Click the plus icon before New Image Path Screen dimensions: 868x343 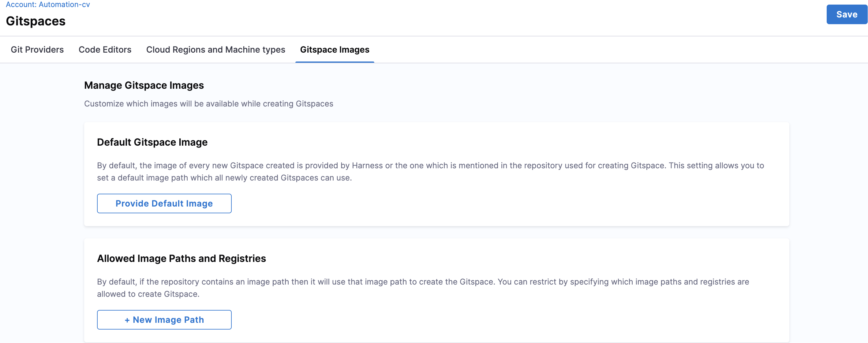(127, 320)
